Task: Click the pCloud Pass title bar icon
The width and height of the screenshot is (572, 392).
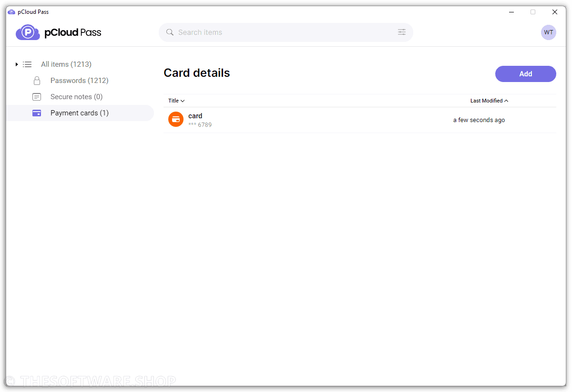Action: [11, 12]
